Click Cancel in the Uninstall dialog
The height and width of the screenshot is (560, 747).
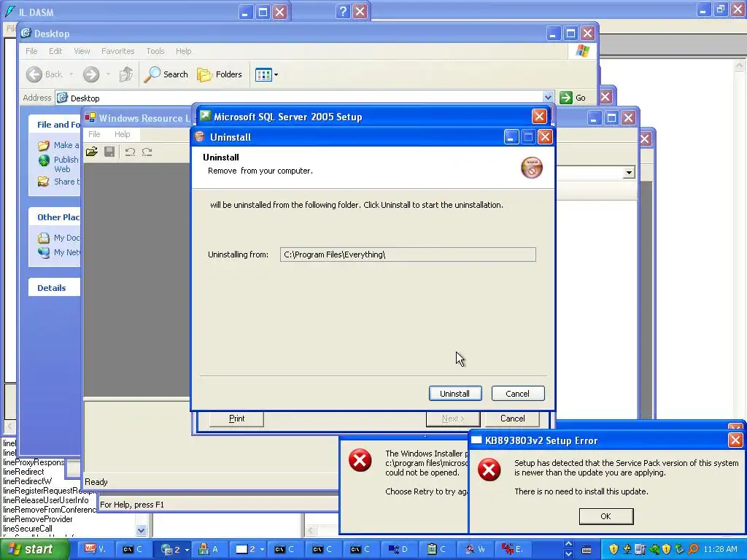[x=518, y=393]
